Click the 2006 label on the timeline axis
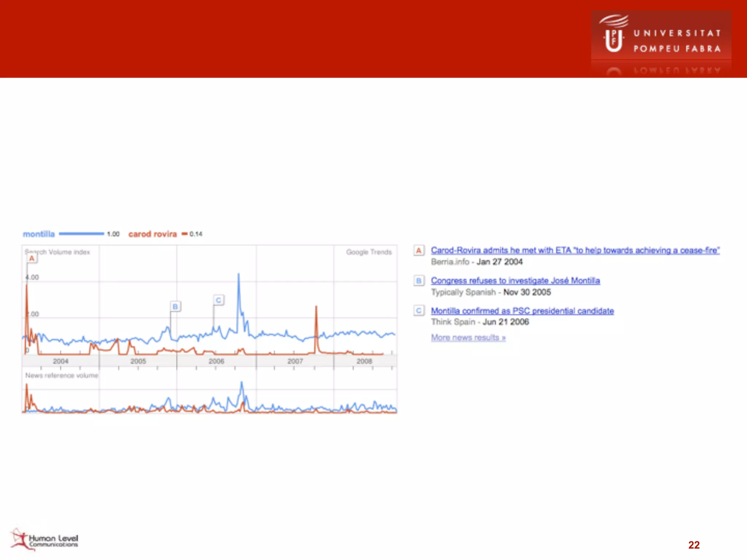This screenshot has height=560, width=747. click(216, 361)
